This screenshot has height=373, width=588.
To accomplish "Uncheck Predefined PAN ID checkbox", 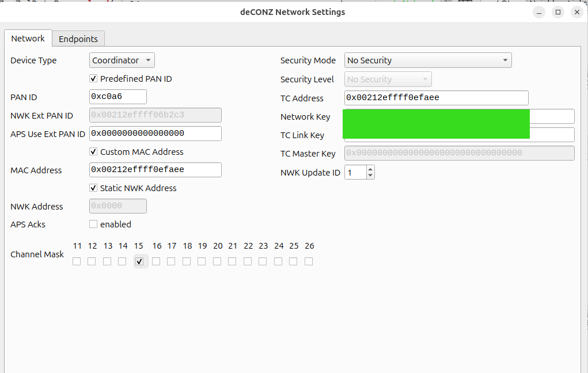I will point(93,79).
